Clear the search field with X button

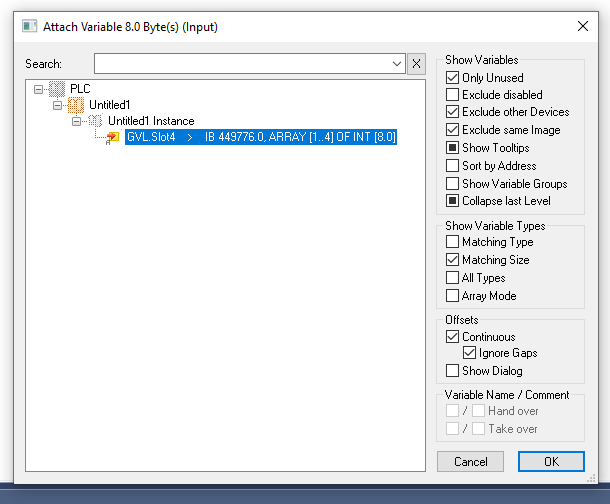coord(416,63)
